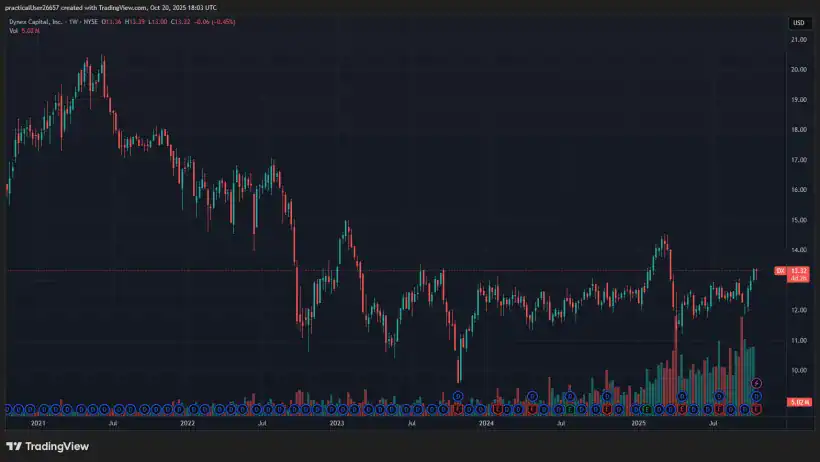This screenshot has width=820, height=462.
Task: Click the 11.00 price axis label
Action: (799, 341)
